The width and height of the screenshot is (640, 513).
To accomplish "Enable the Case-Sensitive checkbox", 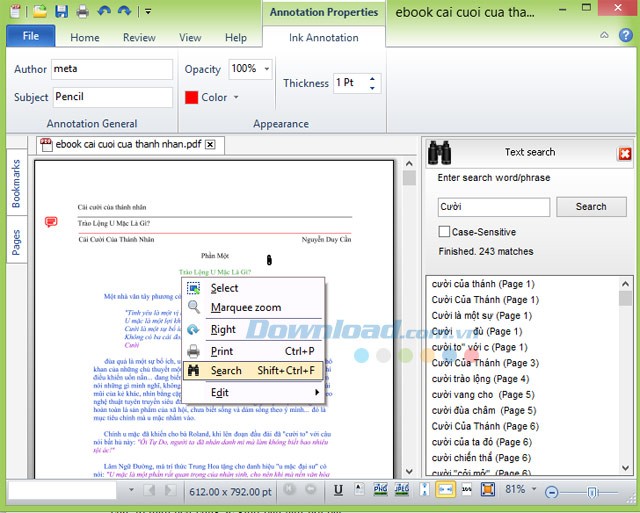I will (x=444, y=232).
